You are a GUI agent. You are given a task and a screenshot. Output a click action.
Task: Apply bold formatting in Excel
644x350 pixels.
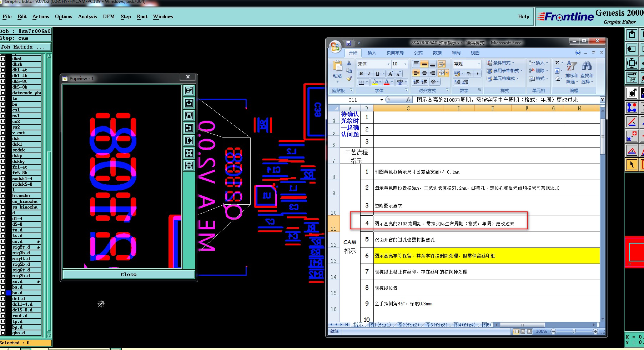tap(361, 73)
